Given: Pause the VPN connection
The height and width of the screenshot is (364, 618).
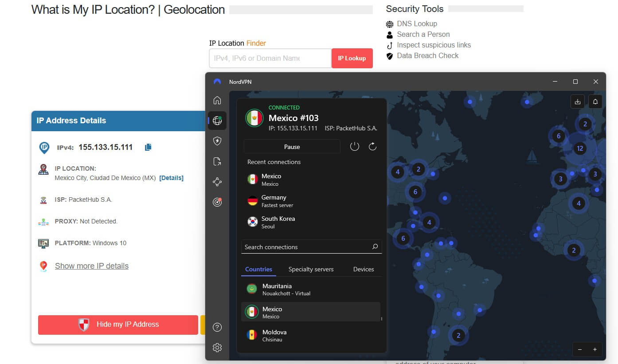Looking at the screenshot, I should [x=292, y=147].
